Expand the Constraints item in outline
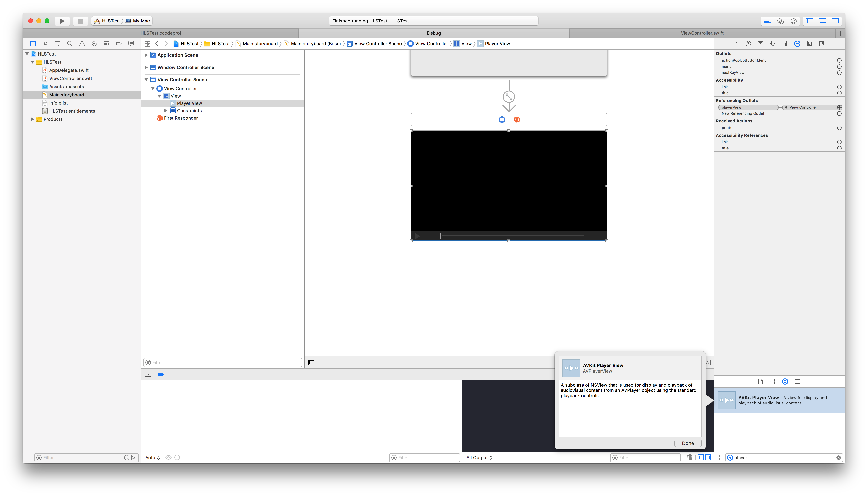Viewport: 868px width, 496px height. pos(166,111)
